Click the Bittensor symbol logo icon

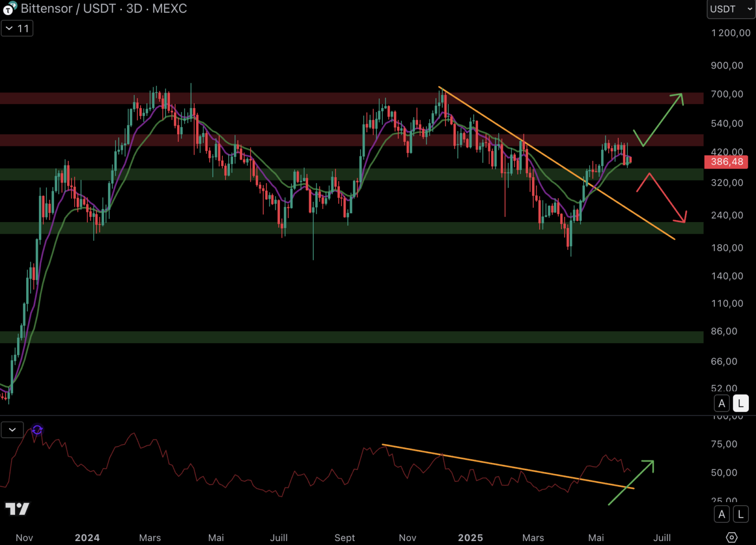pos(10,8)
